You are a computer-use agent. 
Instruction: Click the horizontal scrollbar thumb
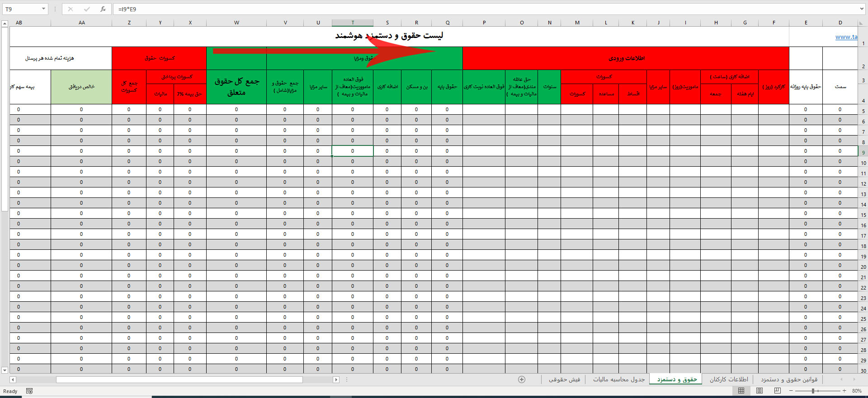179,379
